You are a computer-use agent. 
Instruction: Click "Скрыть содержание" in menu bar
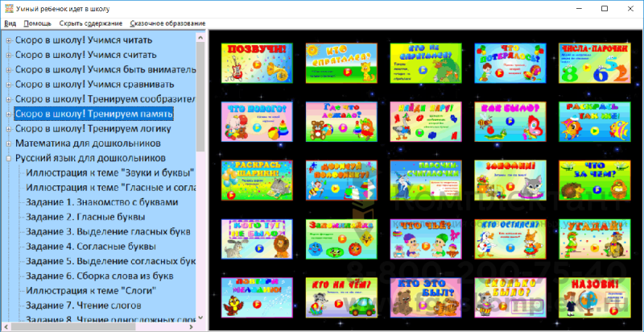[91, 23]
